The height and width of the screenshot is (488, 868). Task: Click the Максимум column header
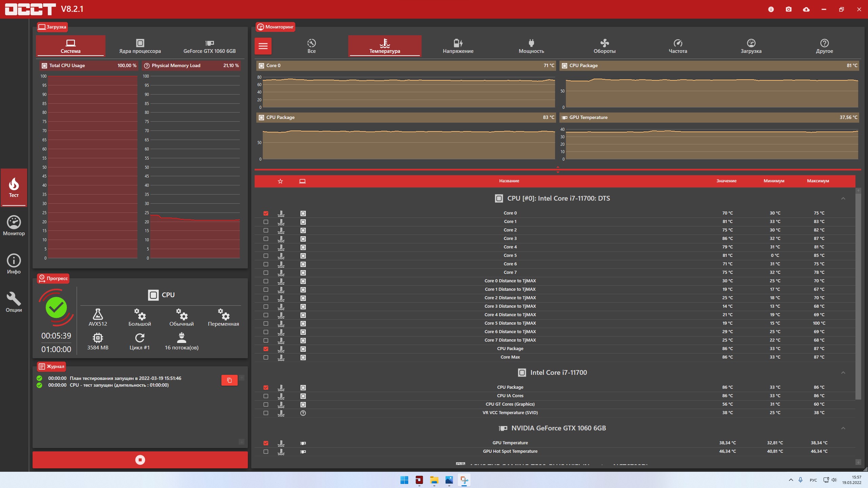pos(818,181)
